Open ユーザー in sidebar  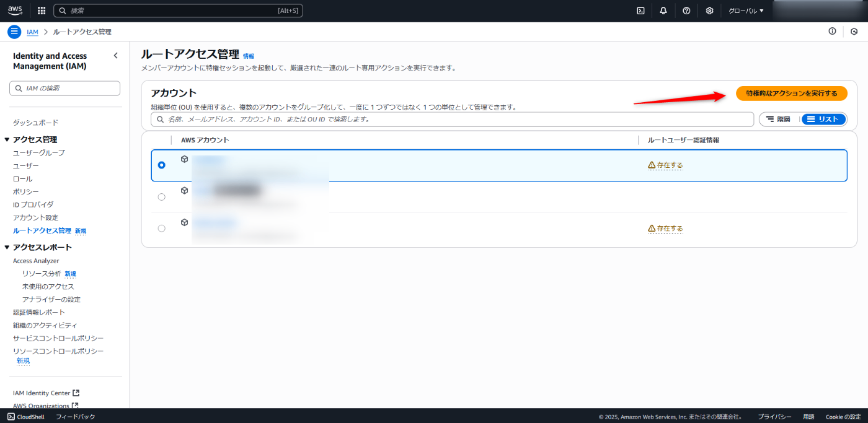[26, 166]
